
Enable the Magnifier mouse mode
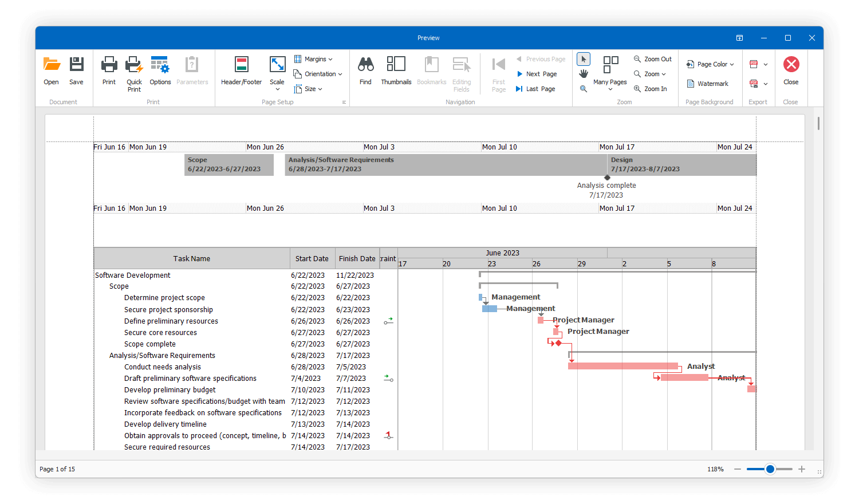[x=583, y=89]
